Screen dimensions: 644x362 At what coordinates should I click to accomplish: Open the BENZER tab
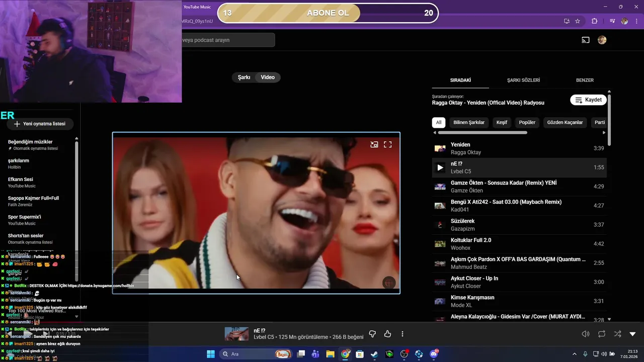click(x=585, y=80)
